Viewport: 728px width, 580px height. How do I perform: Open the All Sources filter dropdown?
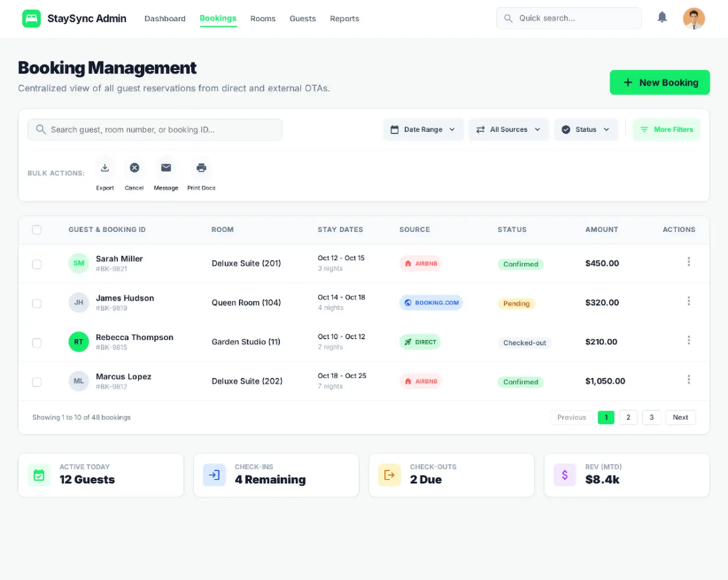(508, 130)
